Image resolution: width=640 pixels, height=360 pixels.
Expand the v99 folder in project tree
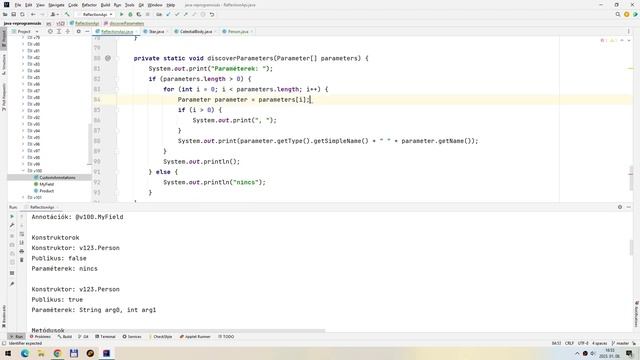(x=23, y=164)
